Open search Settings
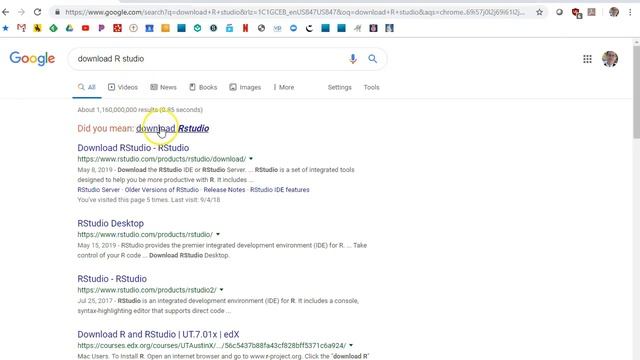This screenshot has width=640, height=360. point(340,87)
